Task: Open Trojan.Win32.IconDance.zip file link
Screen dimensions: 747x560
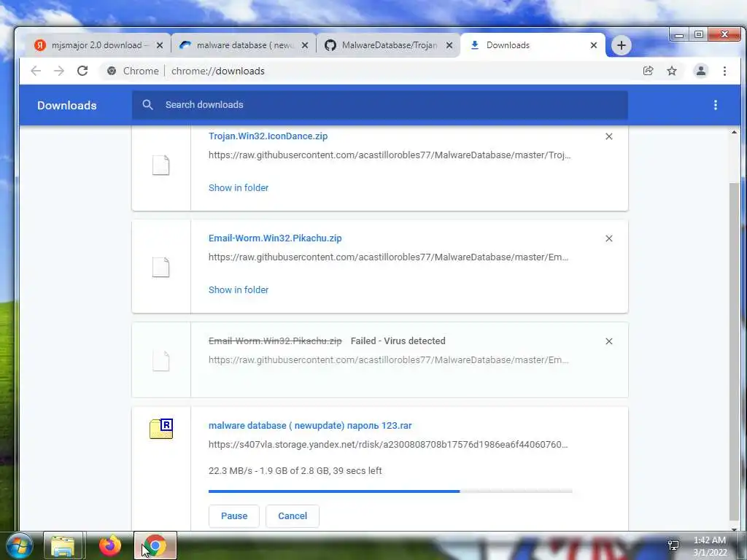Action: [268, 136]
